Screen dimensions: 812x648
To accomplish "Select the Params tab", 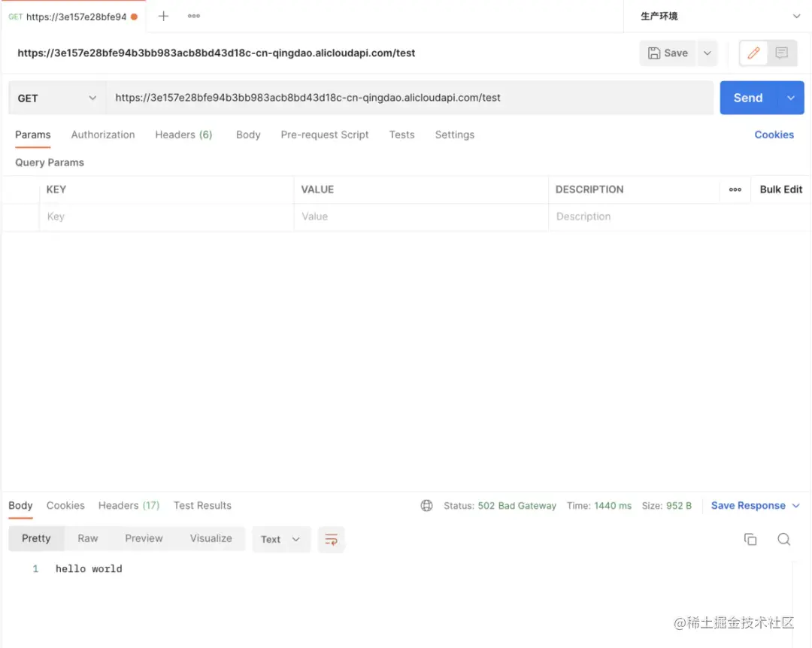I will (32, 135).
